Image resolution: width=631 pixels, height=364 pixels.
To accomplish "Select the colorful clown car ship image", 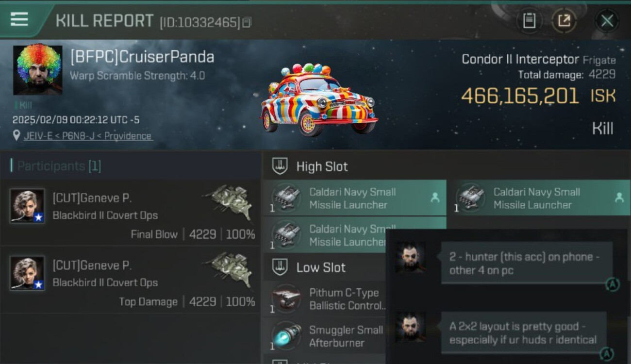I will tap(318, 99).
